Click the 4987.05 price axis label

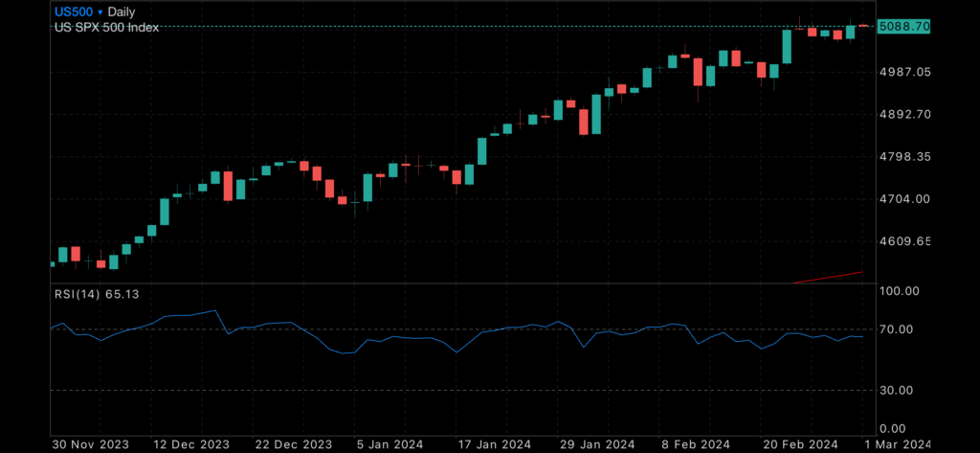coord(905,72)
